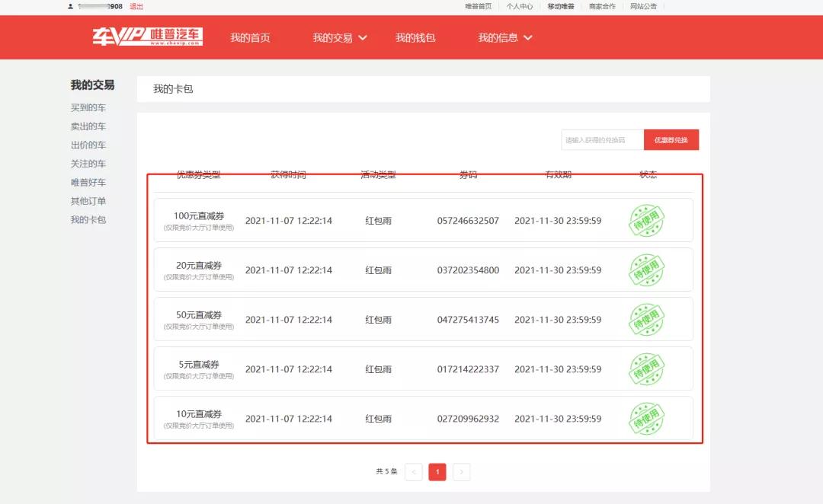Open 网站公告 link at top
823x504 pixels.
click(x=643, y=6)
